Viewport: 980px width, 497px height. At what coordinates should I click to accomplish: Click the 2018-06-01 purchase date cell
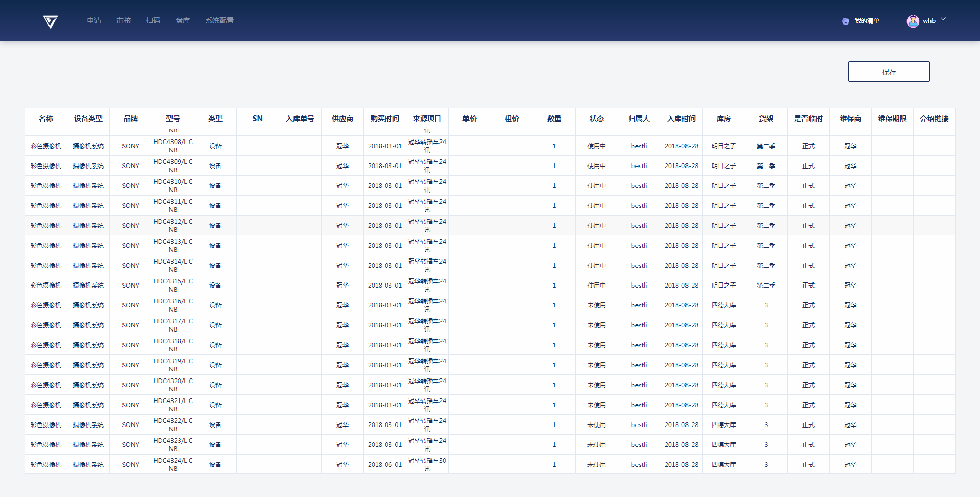click(385, 464)
